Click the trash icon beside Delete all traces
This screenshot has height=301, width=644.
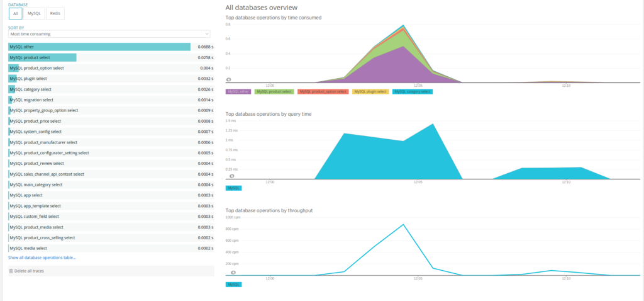[x=11, y=271]
